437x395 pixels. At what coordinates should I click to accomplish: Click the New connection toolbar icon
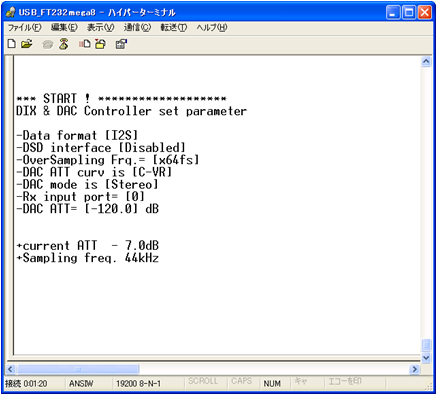(12, 44)
